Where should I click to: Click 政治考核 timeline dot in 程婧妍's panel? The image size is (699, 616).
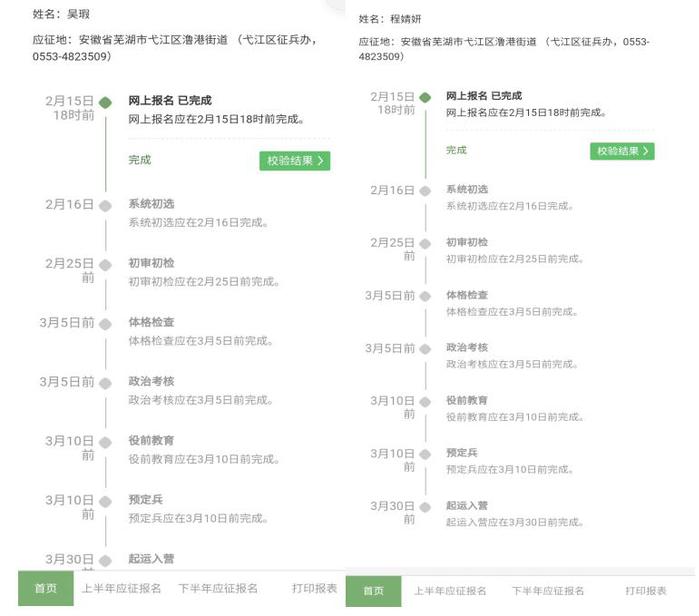pos(425,349)
